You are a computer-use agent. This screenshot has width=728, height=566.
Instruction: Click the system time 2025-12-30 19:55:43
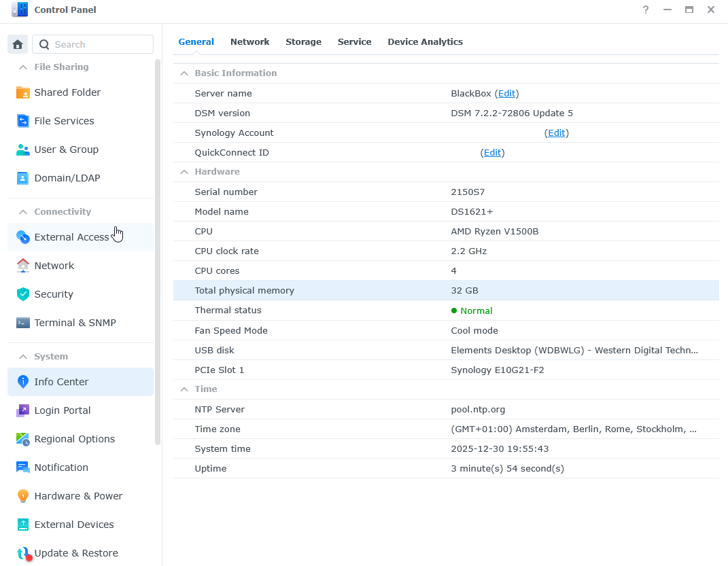pos(500,449)
